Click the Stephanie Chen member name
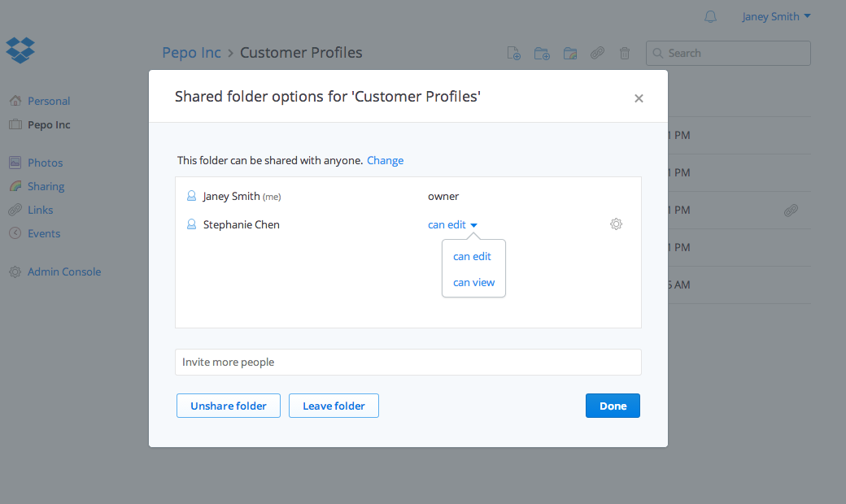The height and width of the screenshot is (504, 846). (x=241, y=225)
